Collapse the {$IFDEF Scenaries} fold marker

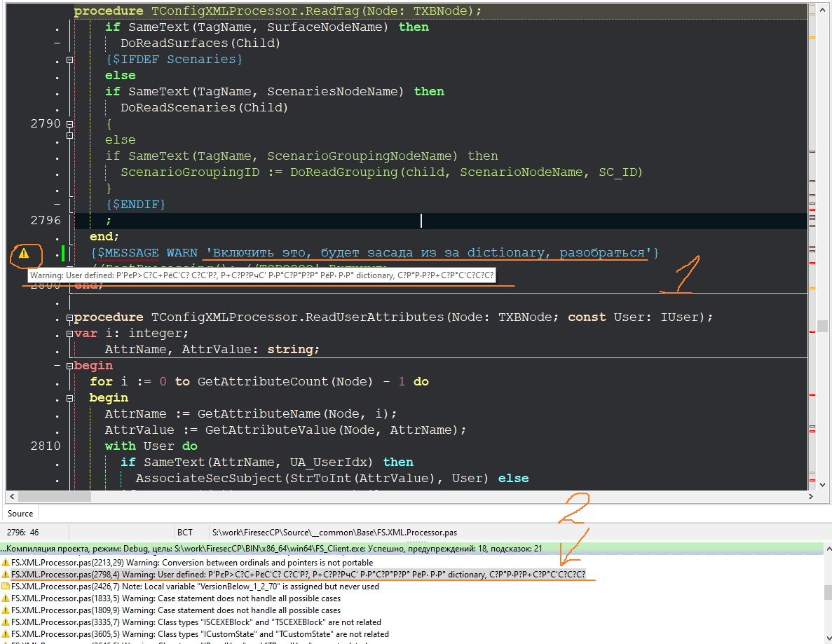tap(69, 60)
